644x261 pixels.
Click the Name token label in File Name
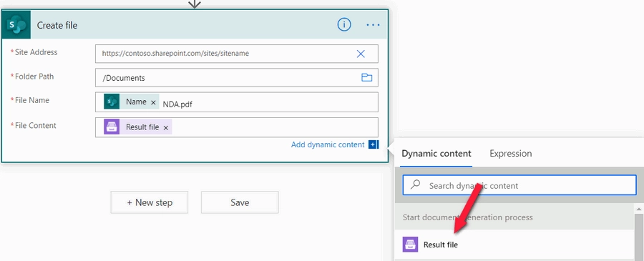(x=136, y=102)
